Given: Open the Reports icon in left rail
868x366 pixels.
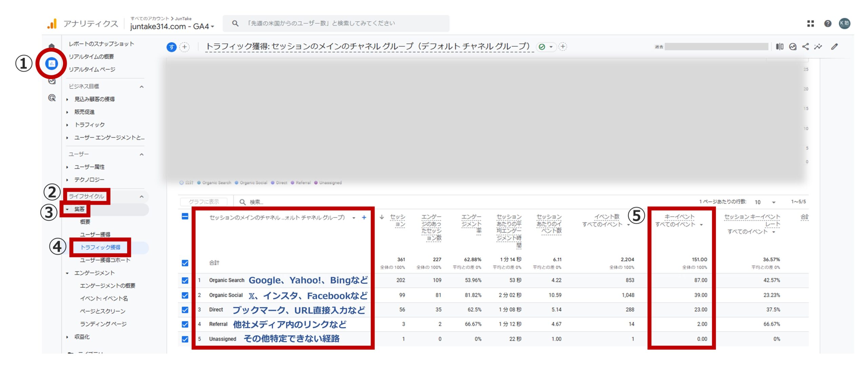Looking at the screenshot, I should coord(52,63).
